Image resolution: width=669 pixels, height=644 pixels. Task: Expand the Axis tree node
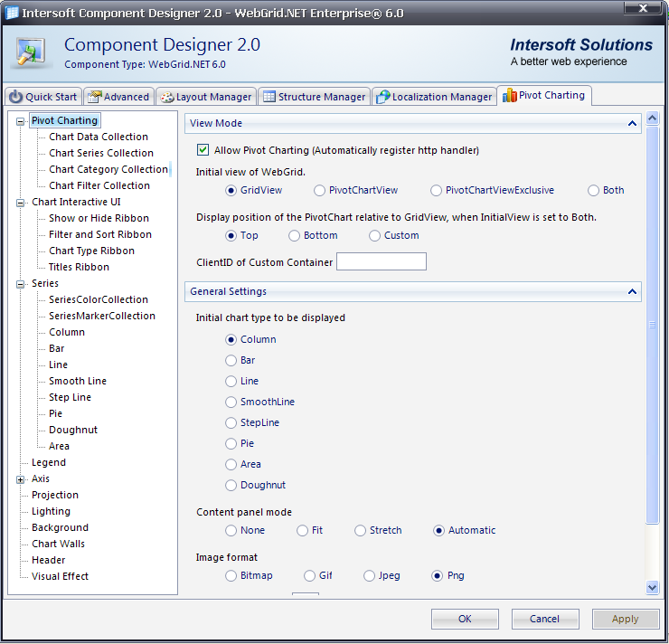[x=20, y=479]
